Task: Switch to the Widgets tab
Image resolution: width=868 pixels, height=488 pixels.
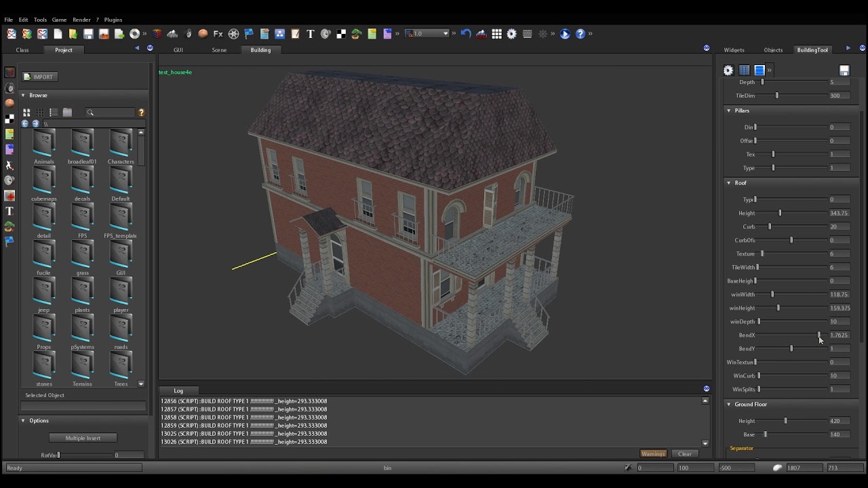Action: [734, 50]
